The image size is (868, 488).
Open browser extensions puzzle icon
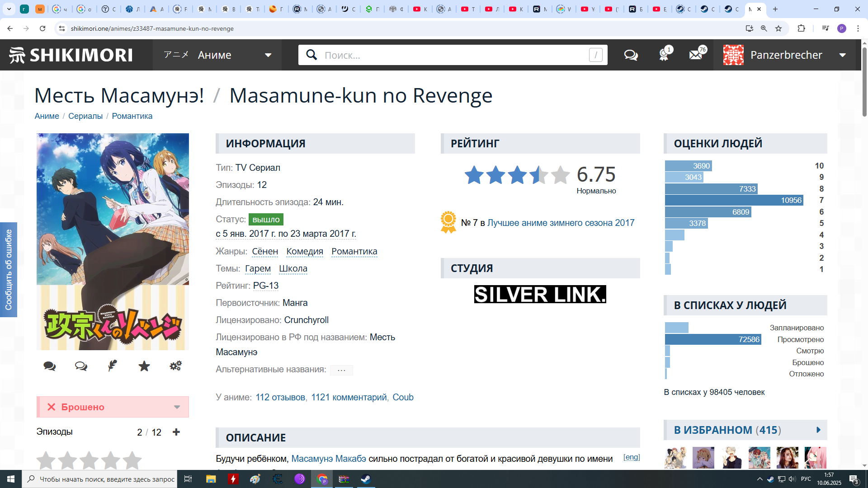pos(801,28)
